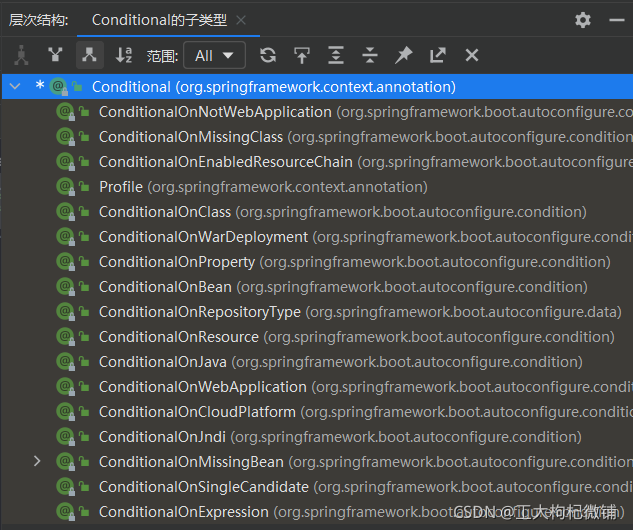This screenshot has width=633, height=530.
Task: Click green lock icon beside ConditionalOnCloudPlatform
Action: coord(84,412)
